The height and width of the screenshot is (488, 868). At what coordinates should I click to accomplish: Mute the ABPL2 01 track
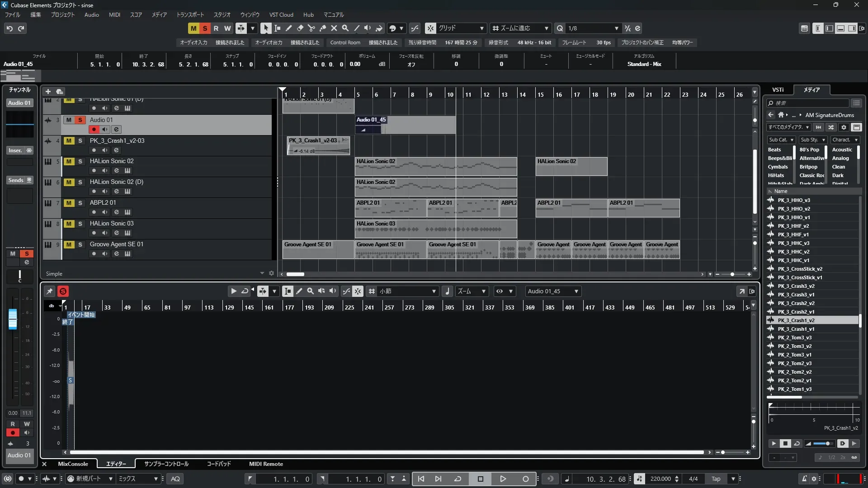[x=69, y=203]
